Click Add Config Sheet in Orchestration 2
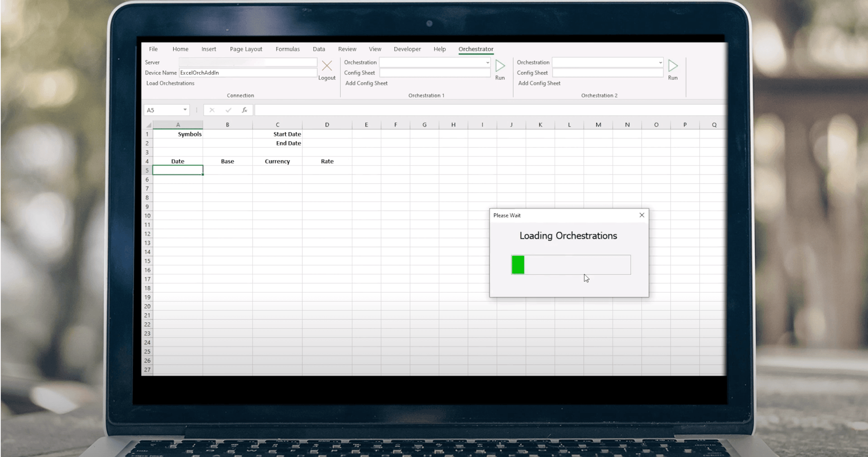Viewport: 868px width, 457px height. [539, 83]
